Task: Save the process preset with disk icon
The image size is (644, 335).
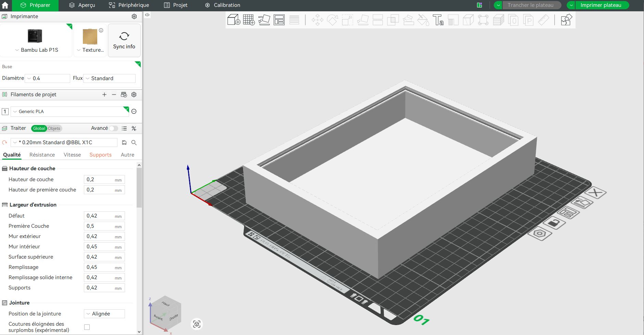Action: point(124,142)
